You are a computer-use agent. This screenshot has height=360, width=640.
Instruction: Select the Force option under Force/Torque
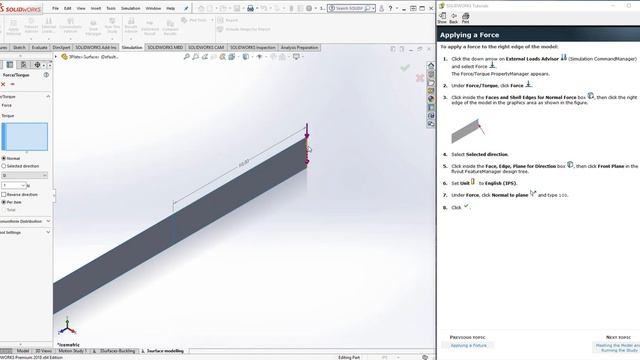point(7,105)
